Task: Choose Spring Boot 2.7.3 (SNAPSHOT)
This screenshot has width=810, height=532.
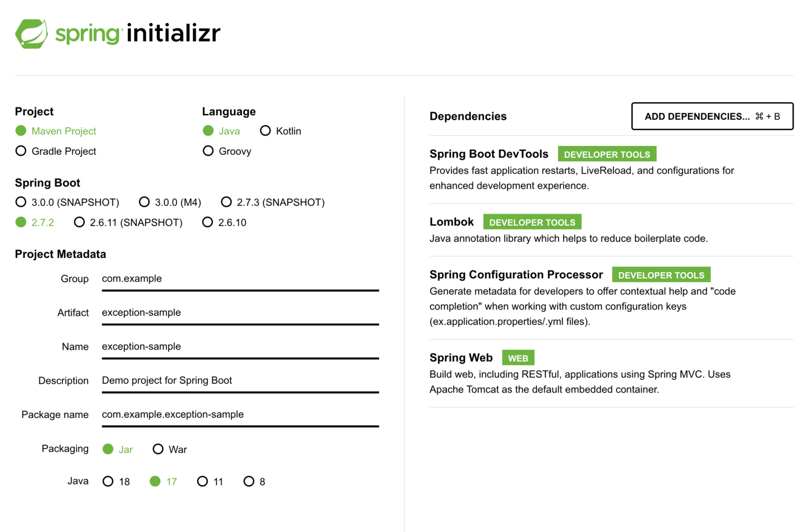Action: coord(226,201)
